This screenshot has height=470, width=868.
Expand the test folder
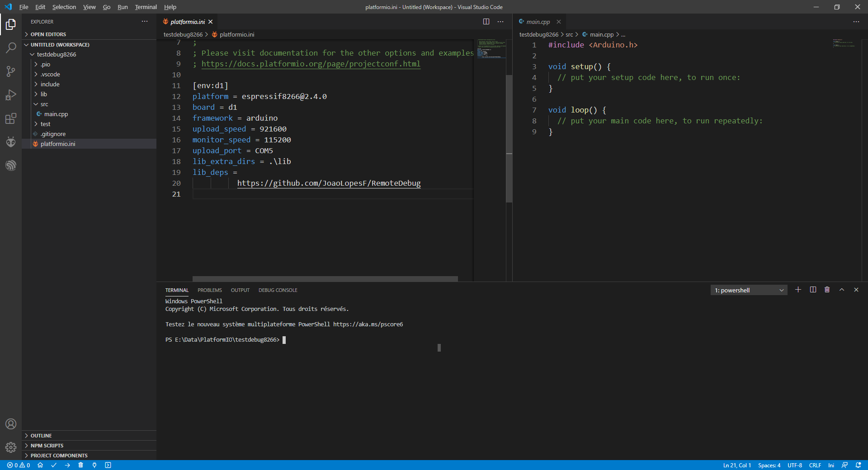pos(89,124)
